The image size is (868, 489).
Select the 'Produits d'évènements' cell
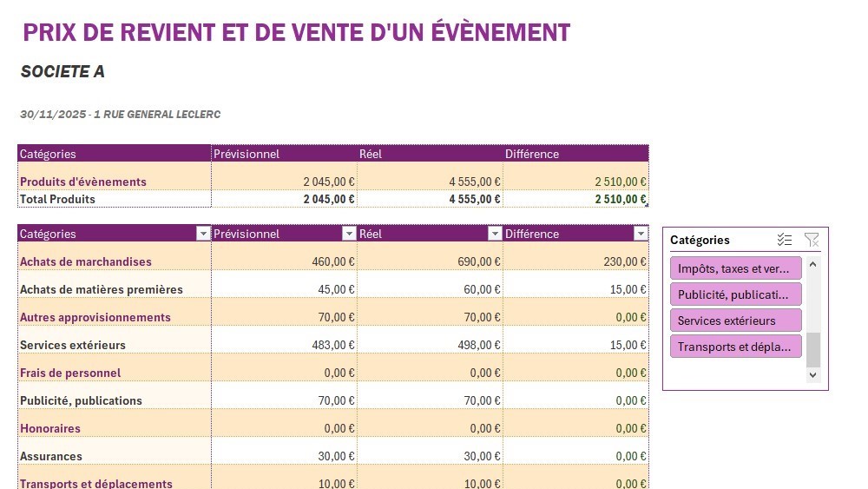click(83, 182)
